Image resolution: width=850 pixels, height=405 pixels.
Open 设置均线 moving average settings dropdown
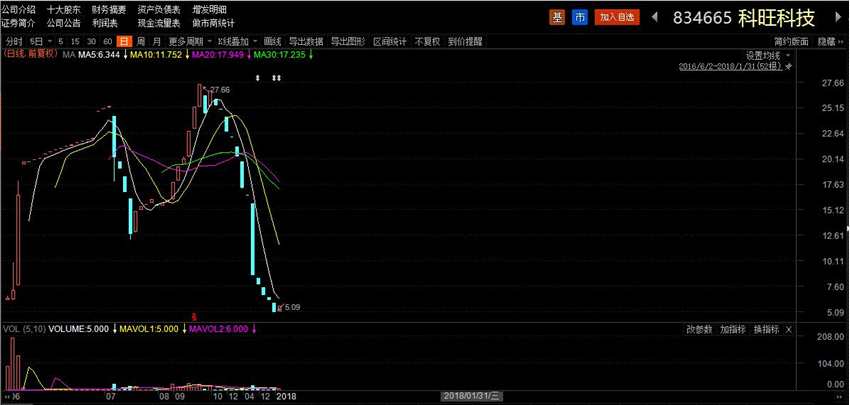tap(768, 55)
